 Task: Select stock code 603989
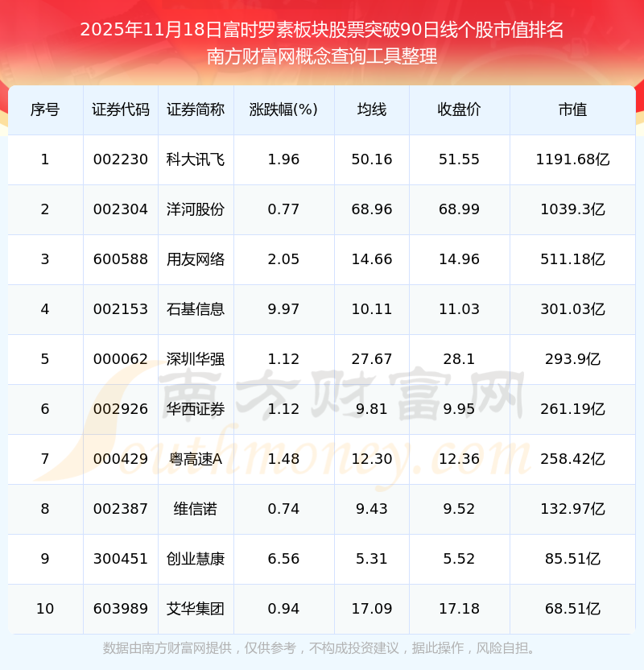[121, 609]
